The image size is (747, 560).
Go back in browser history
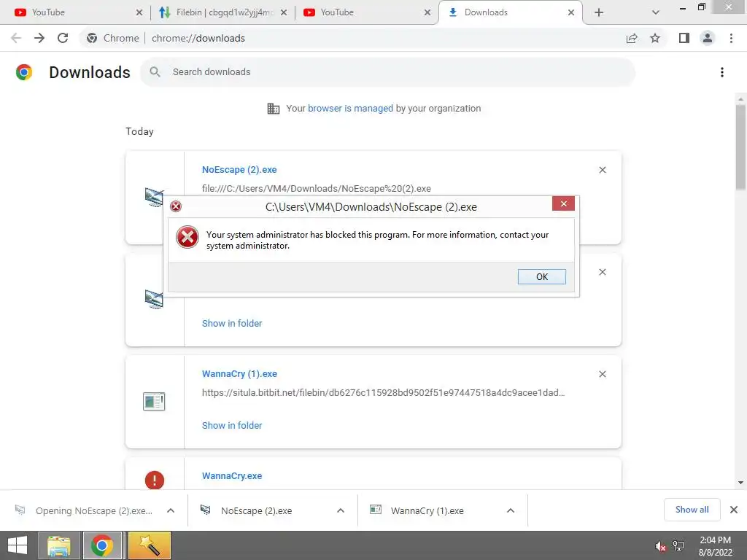point(16,38)
